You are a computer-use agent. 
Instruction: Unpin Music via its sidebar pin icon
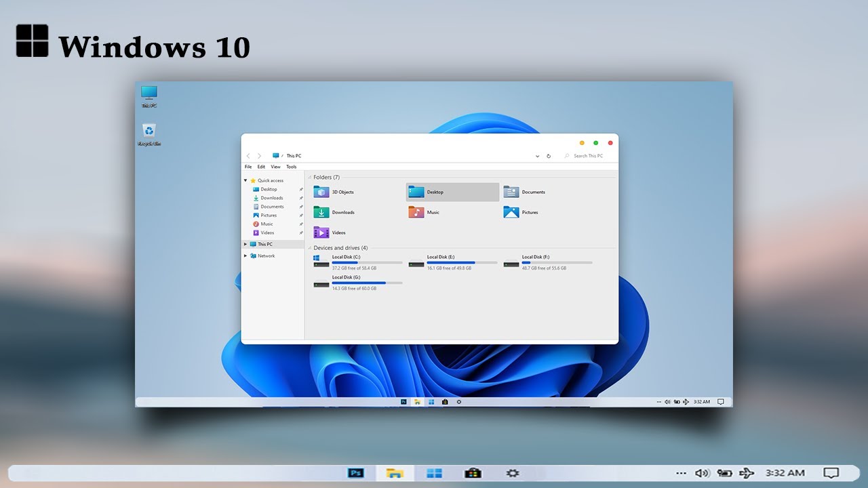pos(300,224)
